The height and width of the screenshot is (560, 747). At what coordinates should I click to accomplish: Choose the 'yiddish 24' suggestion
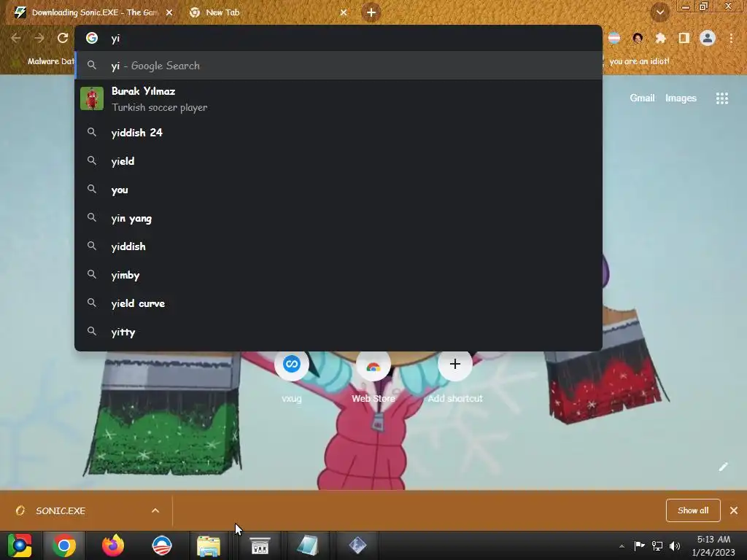point(338,133)
